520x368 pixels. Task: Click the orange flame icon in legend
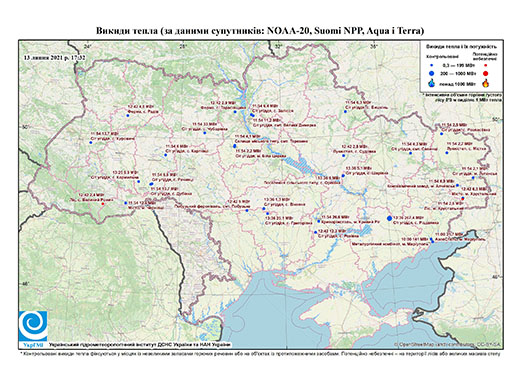pyautogui.click(x=486, y=83)
